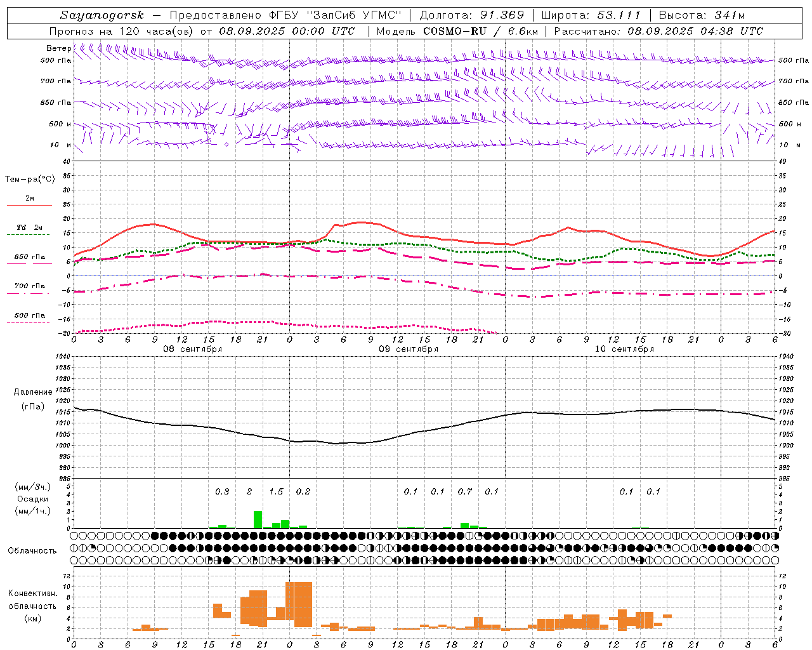Click the solid line sample under '2м' legend
Image resolution: width=812 pixels, height=650 pixels.
click(30, 205)
